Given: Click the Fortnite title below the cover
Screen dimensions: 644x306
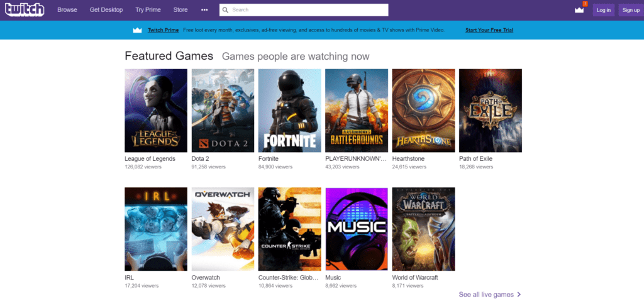Looking at the screenshot, I should coord(268,159).
